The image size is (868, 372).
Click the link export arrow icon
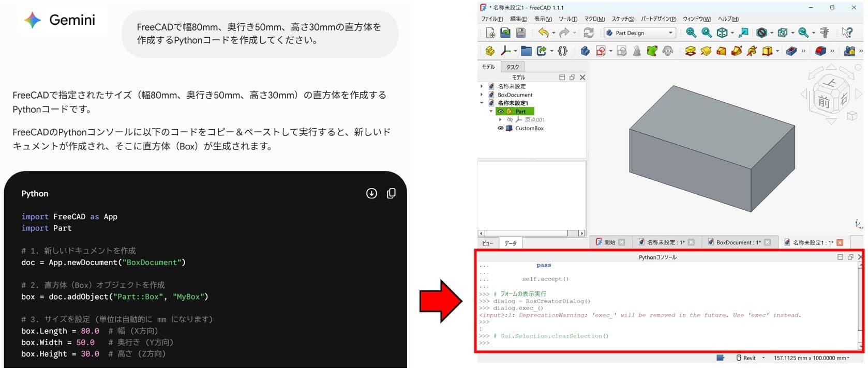click(x=542, y=51)
